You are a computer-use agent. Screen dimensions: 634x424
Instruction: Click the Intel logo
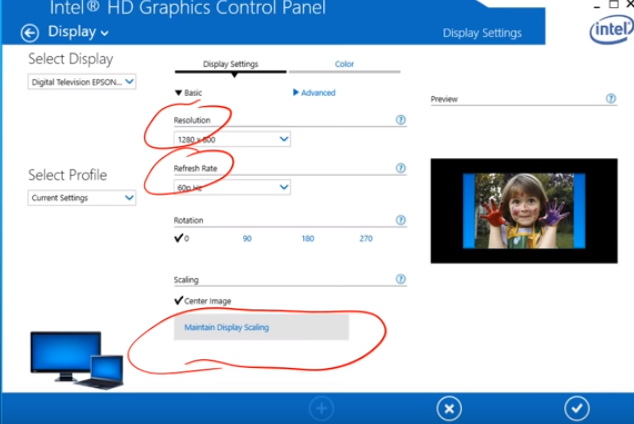[x=611, y=30]
